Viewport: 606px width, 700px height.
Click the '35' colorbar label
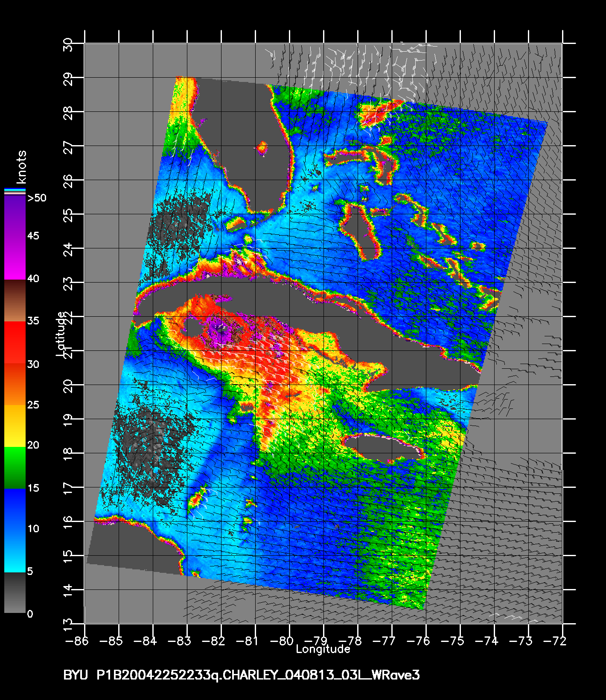[x=33, y=321]
